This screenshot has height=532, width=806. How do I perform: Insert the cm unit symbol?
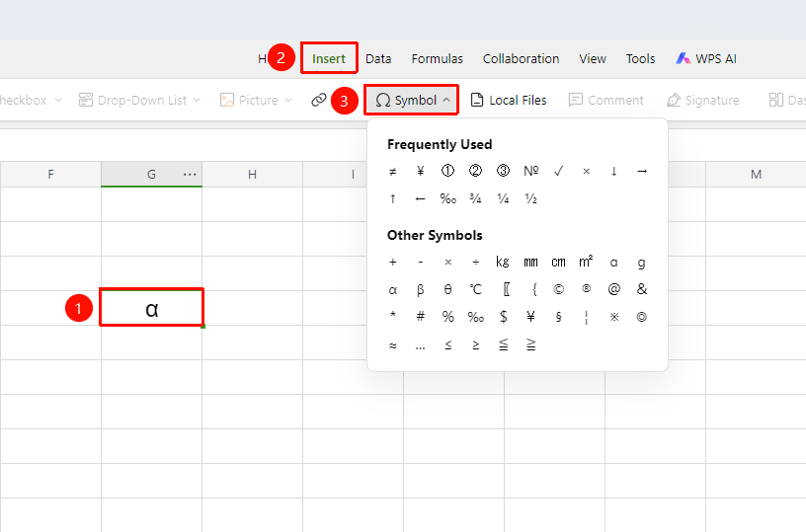pyautogui.click(x=559, y=263)
